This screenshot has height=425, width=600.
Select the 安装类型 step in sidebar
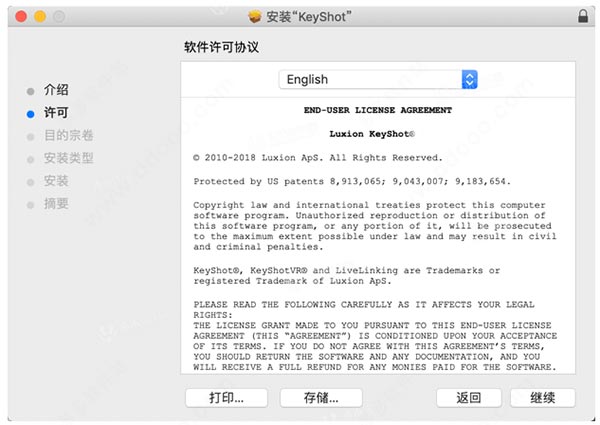68,158
